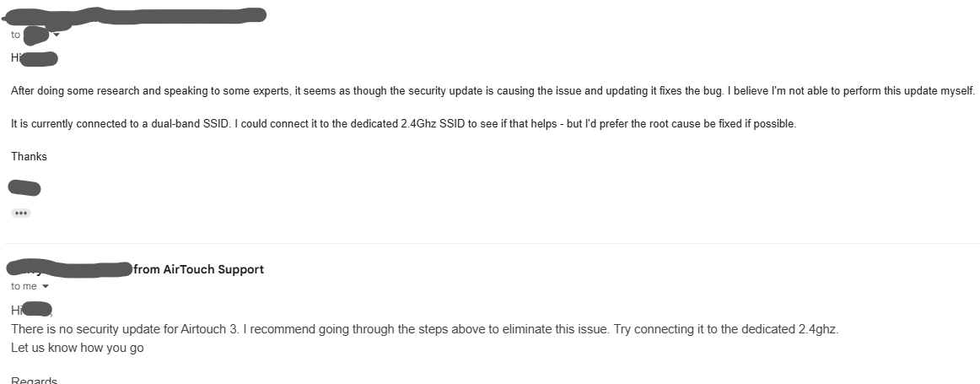This screenshot has height=384, width=980.
Task: Expand recipient details arrow in first email
Action: [x=57, y=35]
